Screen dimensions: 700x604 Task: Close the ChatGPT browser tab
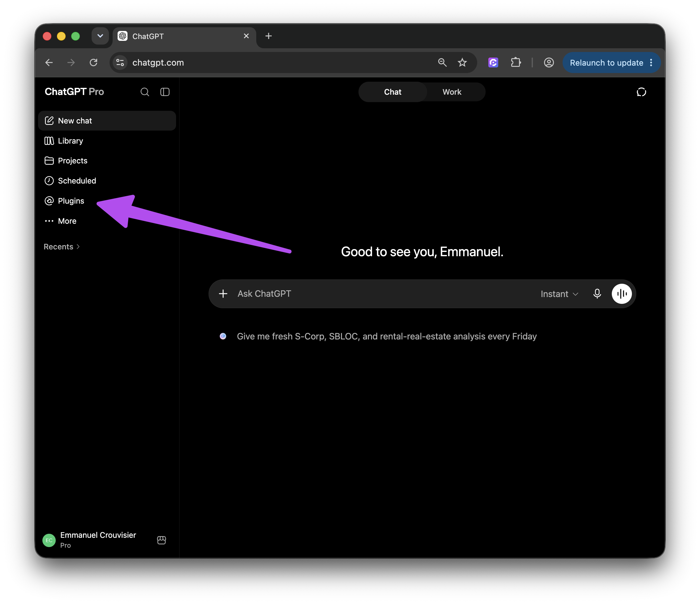[246, 36]
